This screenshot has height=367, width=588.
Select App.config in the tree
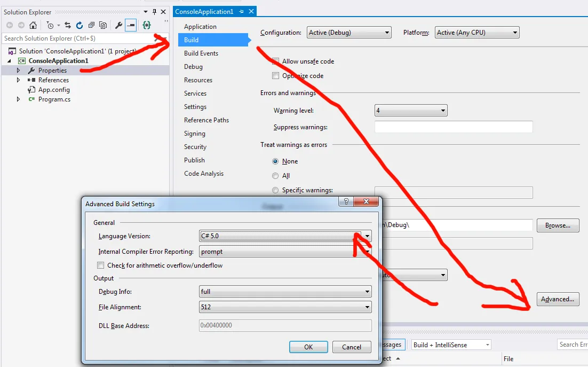tap(54, 90)
